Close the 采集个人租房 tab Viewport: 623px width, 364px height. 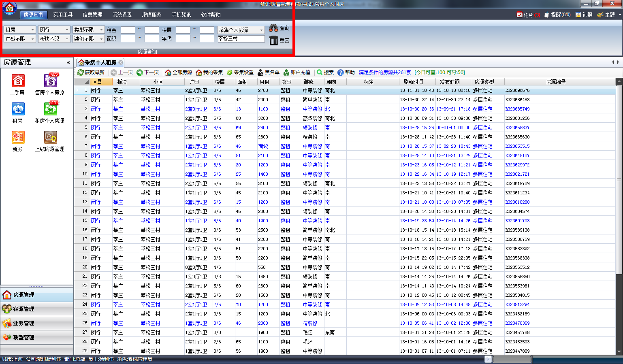(x=121, y=62)
